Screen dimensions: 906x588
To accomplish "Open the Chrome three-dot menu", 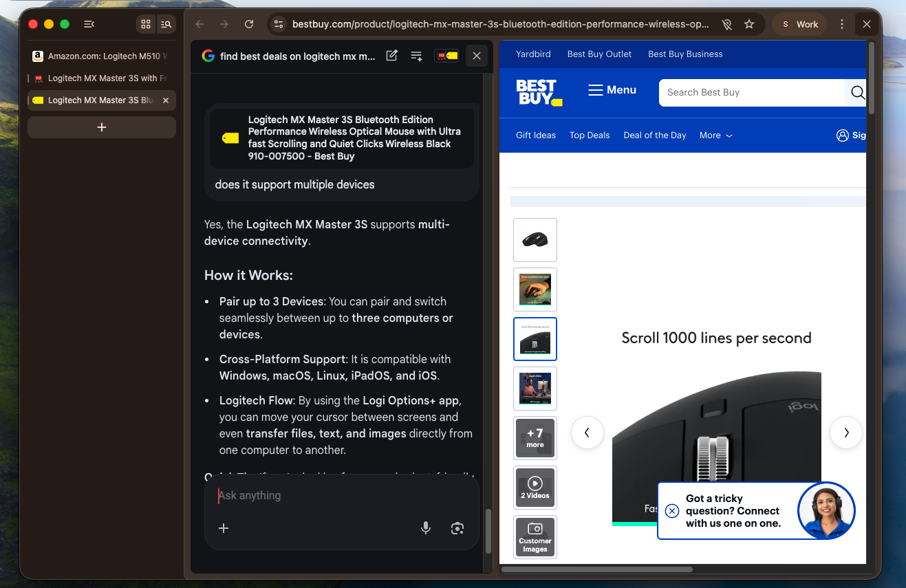I will (x=842, y=24).
